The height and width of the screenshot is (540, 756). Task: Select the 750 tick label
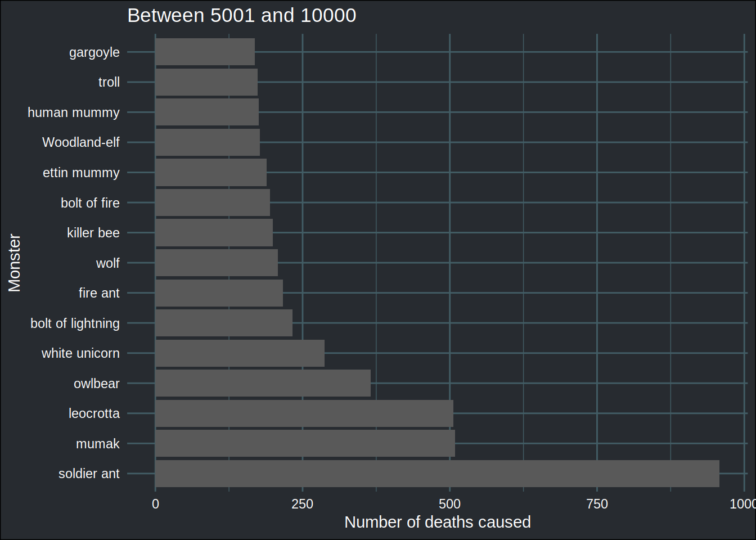(x=597, y=504)
